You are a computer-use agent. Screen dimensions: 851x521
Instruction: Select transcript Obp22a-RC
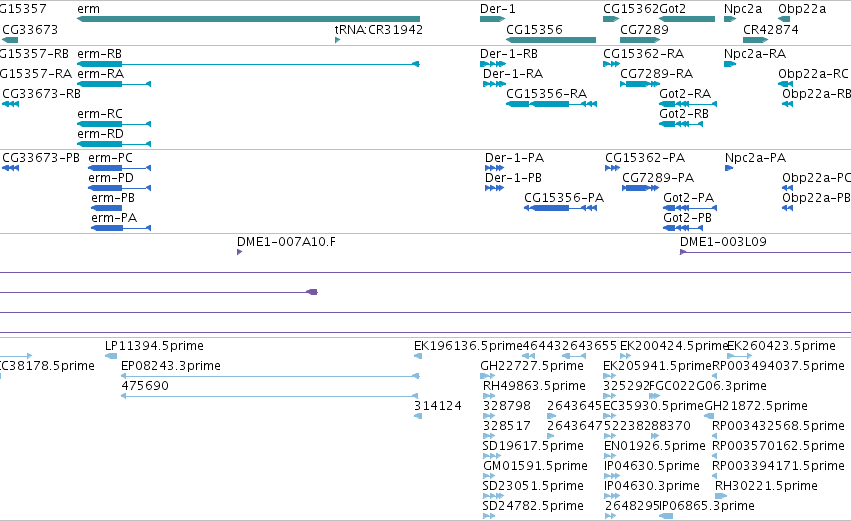coord(785,84)
